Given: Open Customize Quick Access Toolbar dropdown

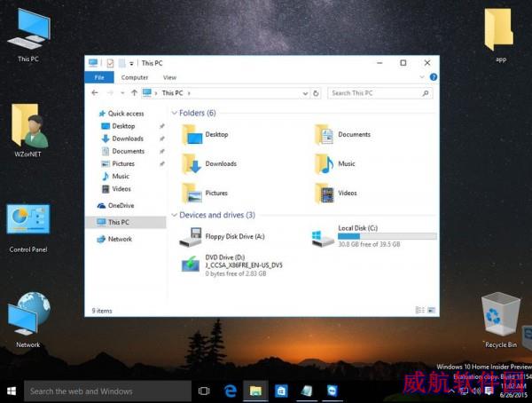Looking at the screenshot, I should coord(131,63).
